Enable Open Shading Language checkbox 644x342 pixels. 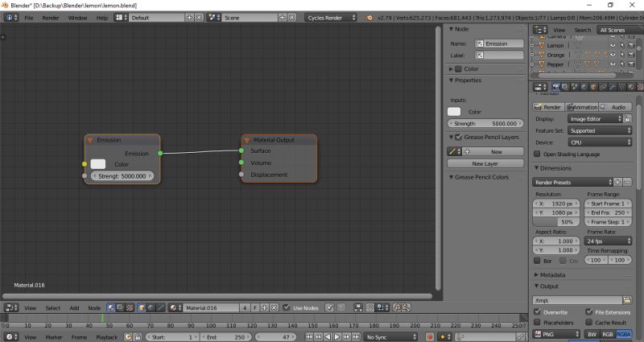click(x=537, y=154)
